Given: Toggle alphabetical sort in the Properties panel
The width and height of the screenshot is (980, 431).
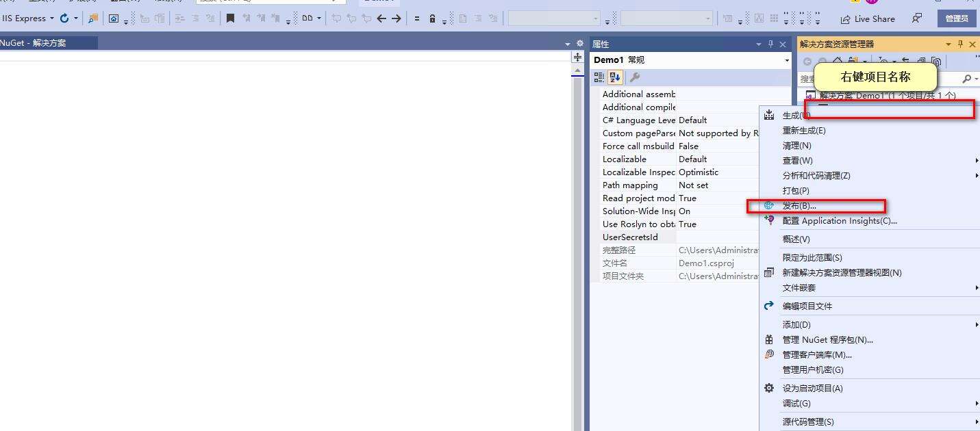Looking at the screenshot, I should click(615, 77).
